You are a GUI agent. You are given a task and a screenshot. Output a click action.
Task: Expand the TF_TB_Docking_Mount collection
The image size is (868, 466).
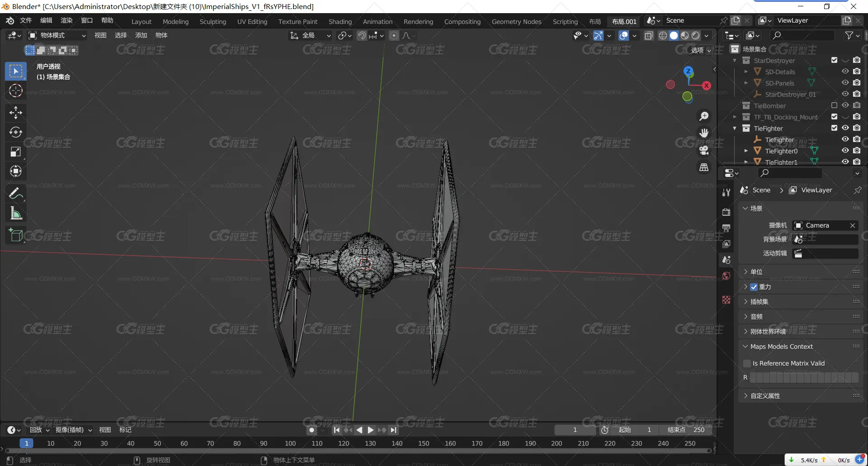[735, 117]
